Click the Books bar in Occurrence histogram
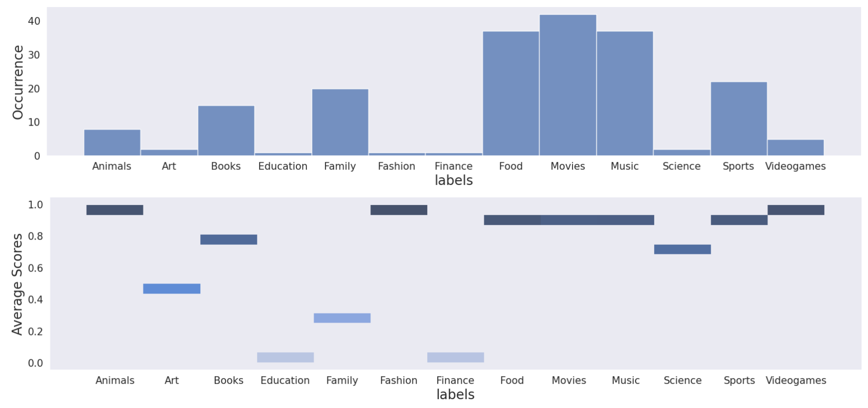The width and height of the screenshot is (868, 408). click(226, 131)
